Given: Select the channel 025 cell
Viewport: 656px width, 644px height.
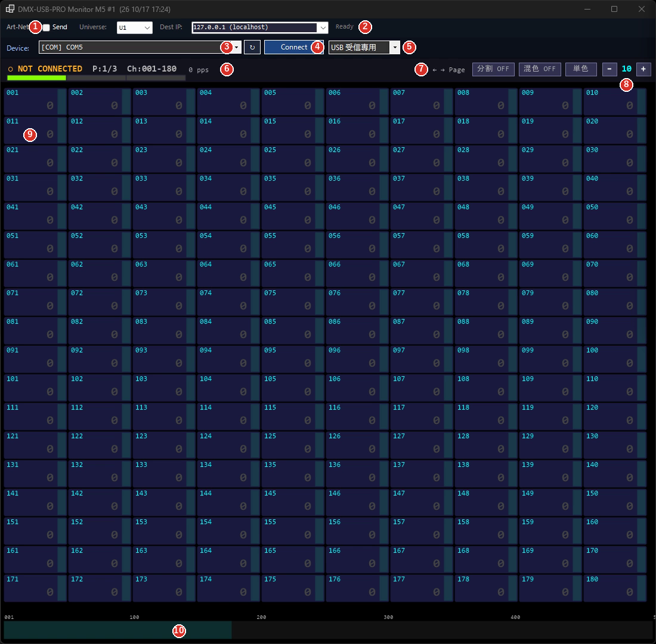Looking at the screenshot, I should (x=293, y=159).
